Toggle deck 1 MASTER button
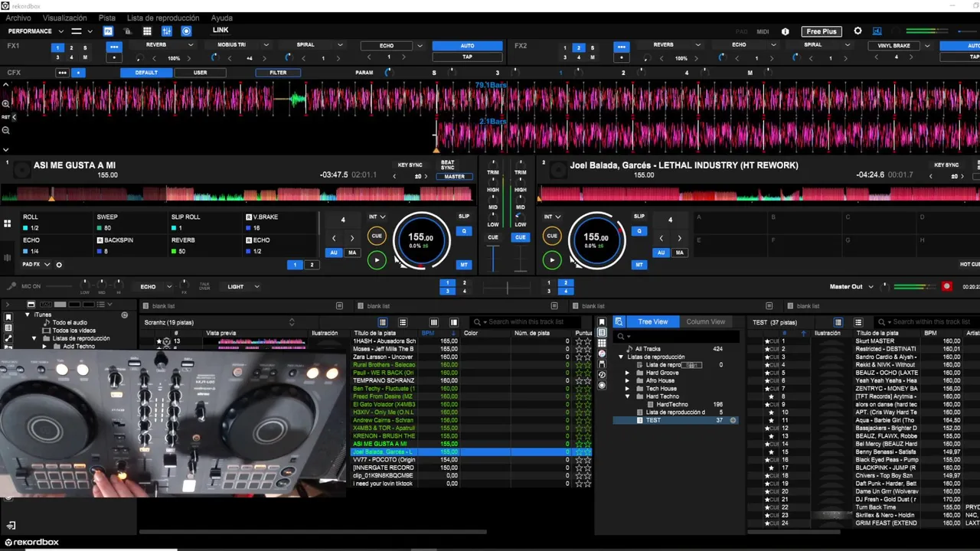Viewport: 980px width, 551px height. 454,176
